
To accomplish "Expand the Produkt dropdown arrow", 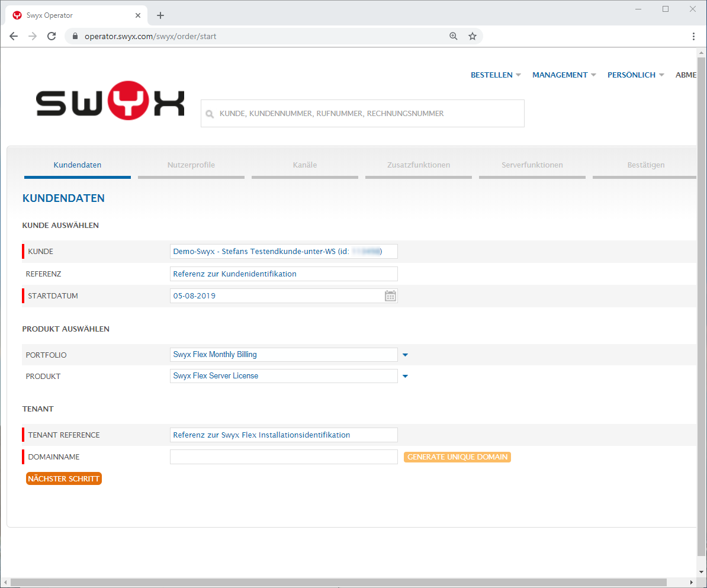I will [405, 376].
